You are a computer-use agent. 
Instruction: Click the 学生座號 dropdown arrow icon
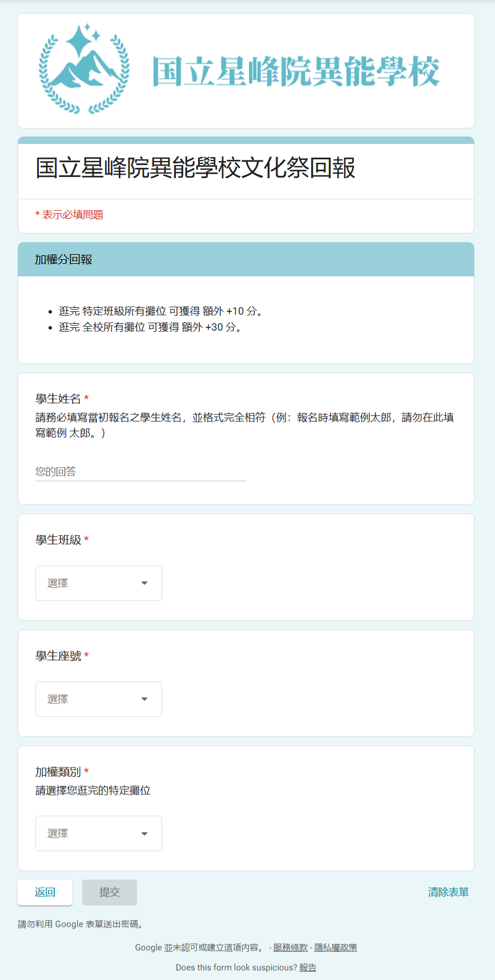pyautogui.click(x=144, y=699)
